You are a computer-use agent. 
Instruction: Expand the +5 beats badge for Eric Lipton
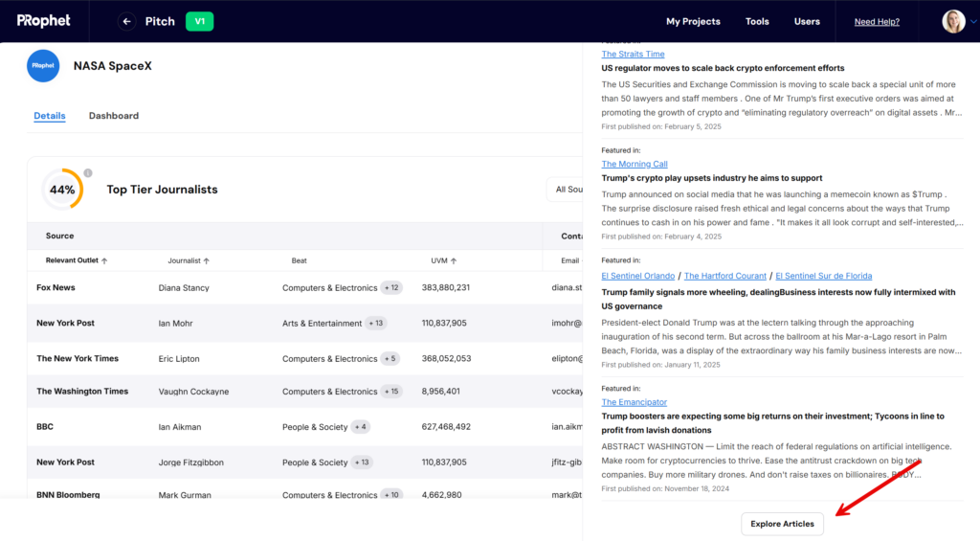pos(390,358)
